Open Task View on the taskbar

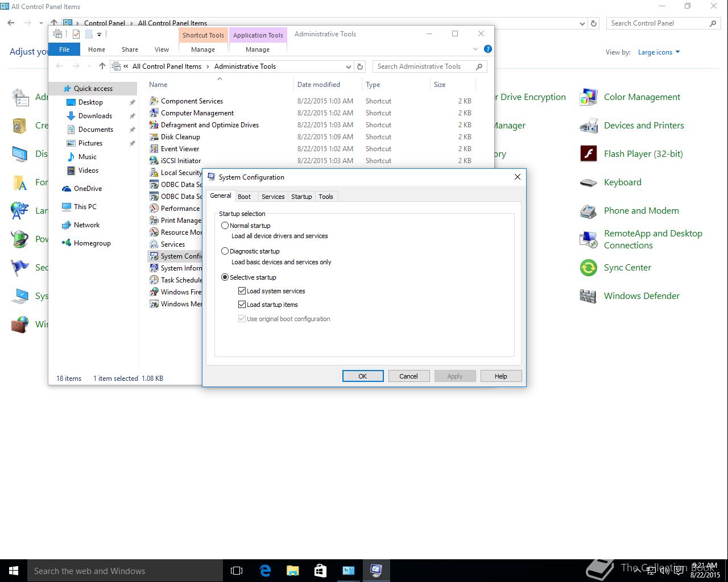tap(237, 571)
